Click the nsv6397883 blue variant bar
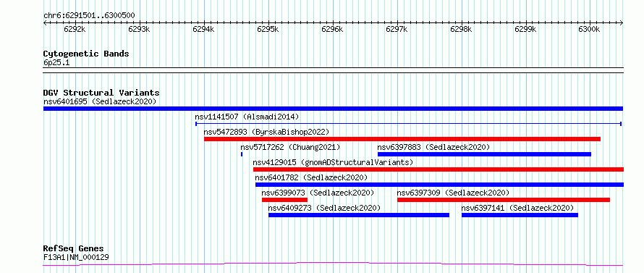The width and height of the screenshot is (644, 273). [484, 154]
